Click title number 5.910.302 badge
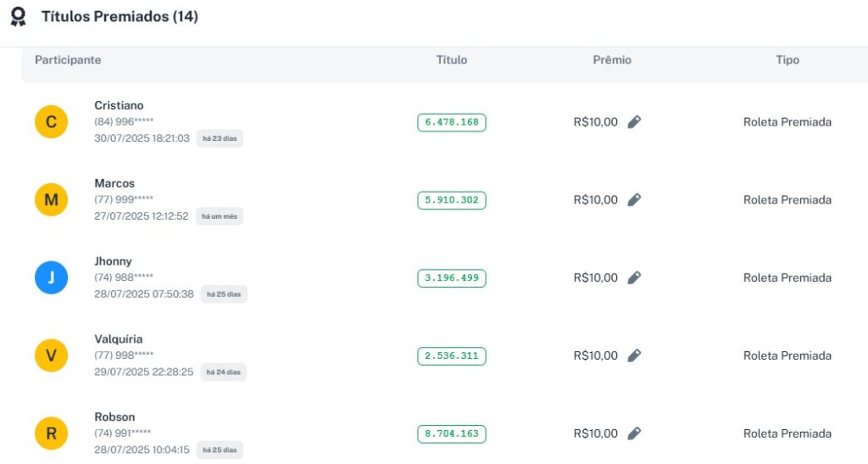 pos(452,200)
